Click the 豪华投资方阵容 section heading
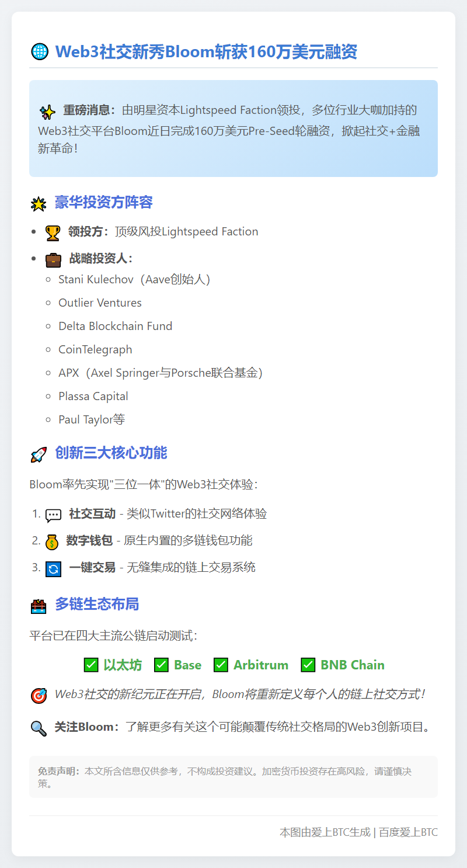The width and height of the screenshot is (467, 868). click(104, 203)
